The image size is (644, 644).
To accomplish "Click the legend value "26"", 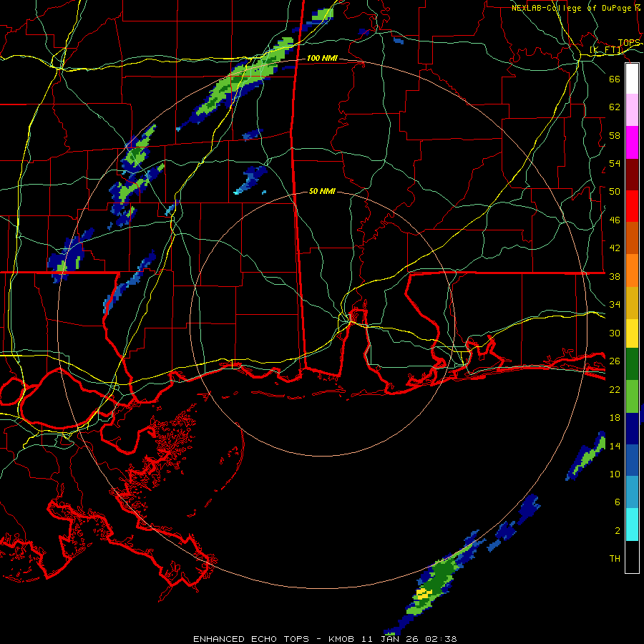I will pyautogui.click(x=615, y=361).
